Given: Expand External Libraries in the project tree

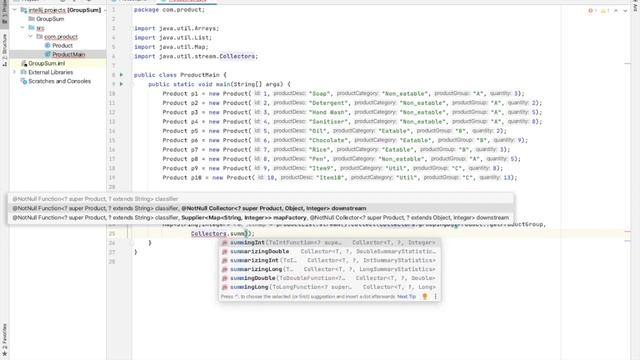Looking at the screenshot, I should [x=15, y=72].
